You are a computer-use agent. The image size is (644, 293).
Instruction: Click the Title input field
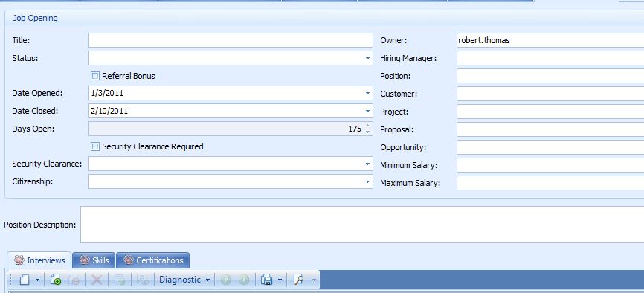click(x=231, y=40)
